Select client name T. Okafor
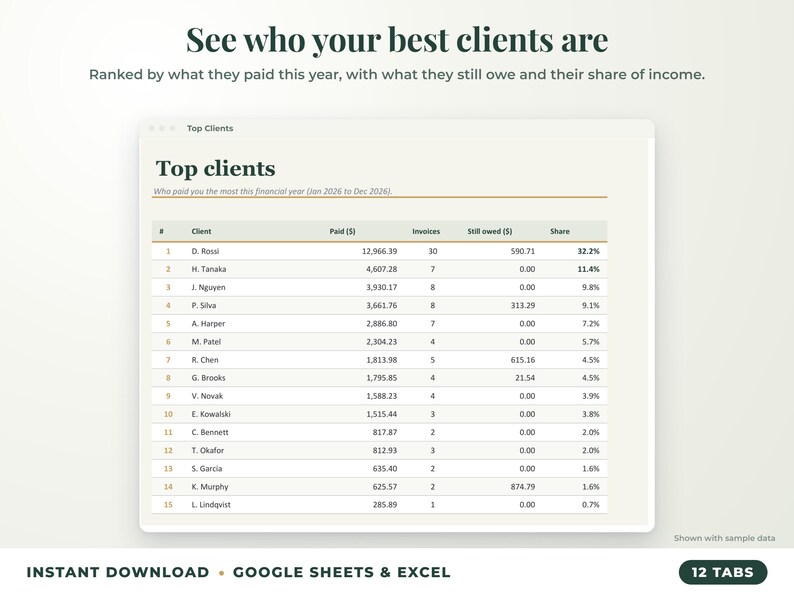 [208, 451]
